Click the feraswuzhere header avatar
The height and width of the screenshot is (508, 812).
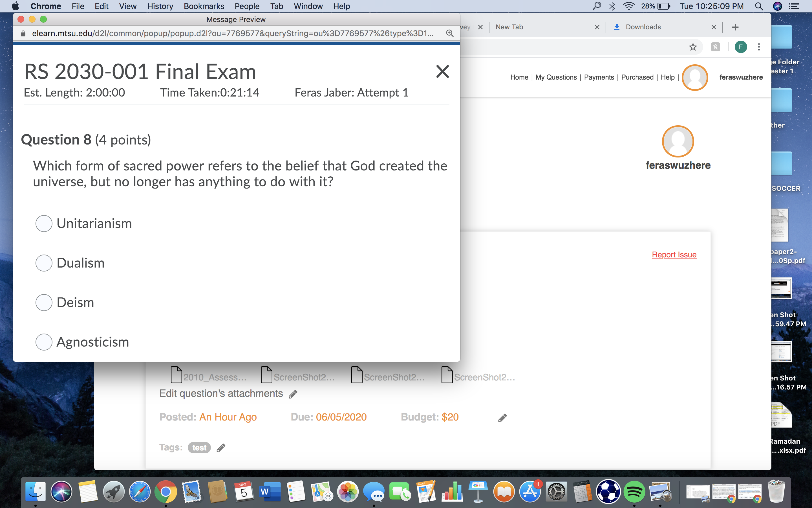[x=695, y=77]
